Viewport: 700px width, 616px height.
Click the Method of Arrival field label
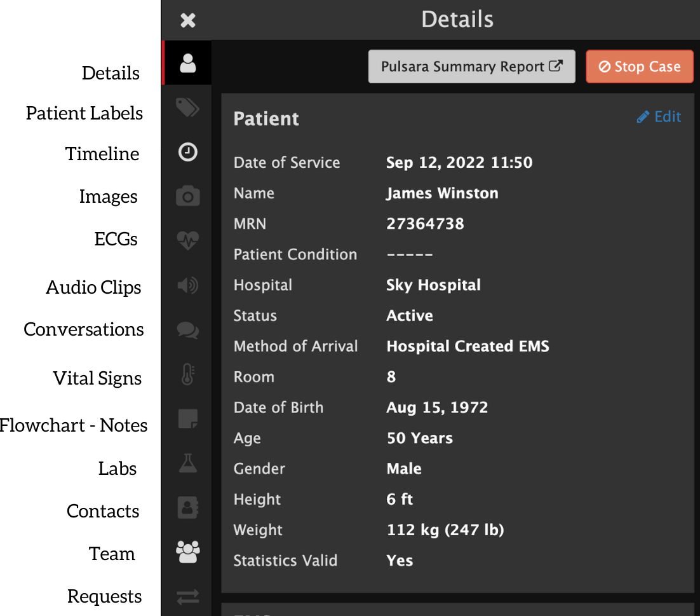(295, 346)
